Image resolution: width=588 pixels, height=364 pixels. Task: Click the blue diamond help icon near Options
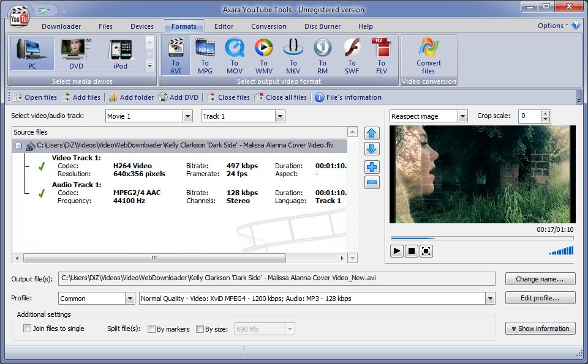(x=576, y=26)
